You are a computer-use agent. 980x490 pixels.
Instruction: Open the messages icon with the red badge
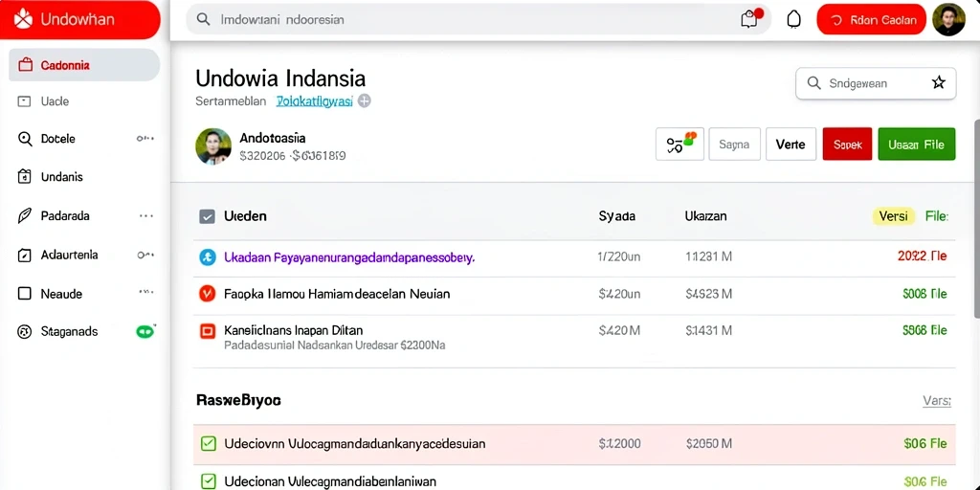[750, 19]
